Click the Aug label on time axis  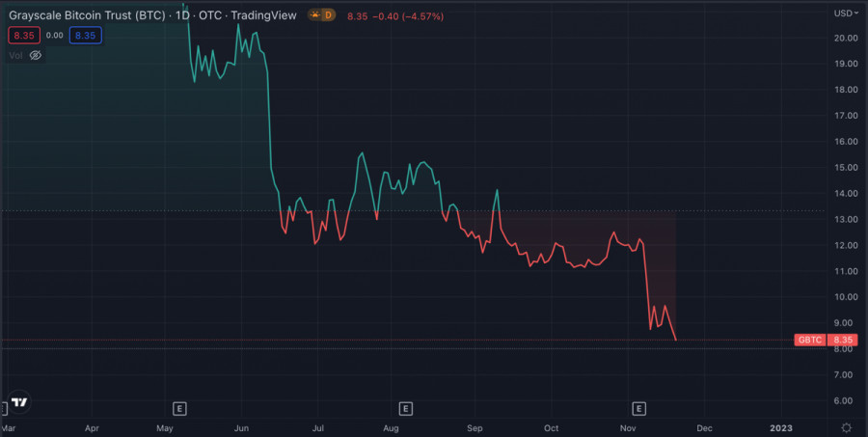click(x=391, y=428)
